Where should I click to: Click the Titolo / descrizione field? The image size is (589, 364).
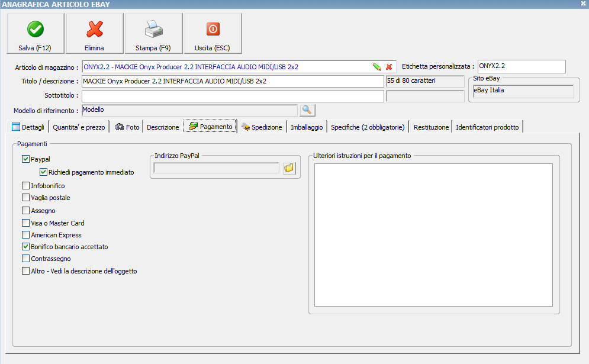pyautogui.click(x=233, y=81)
